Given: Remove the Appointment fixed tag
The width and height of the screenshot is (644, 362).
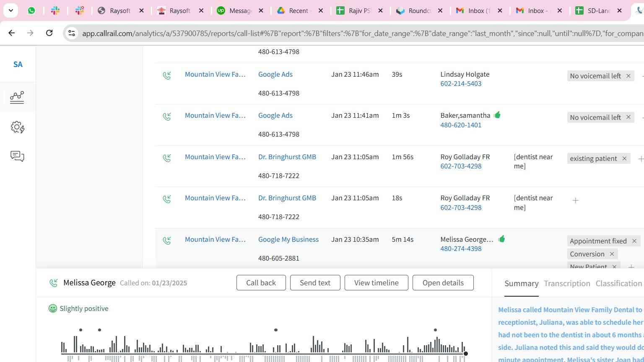Looking at the screenshot, I should click(634, 241).
